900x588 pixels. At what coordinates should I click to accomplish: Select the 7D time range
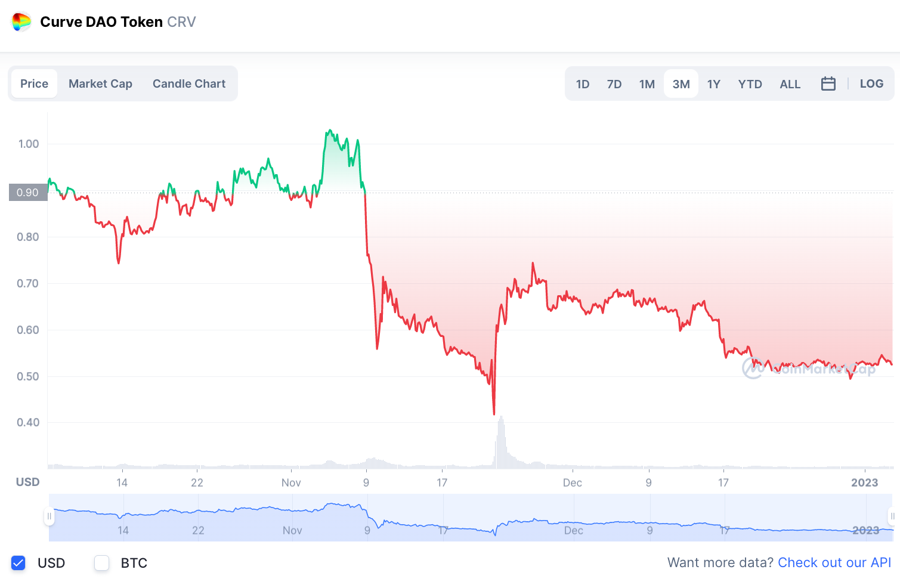tap(614, 84)
